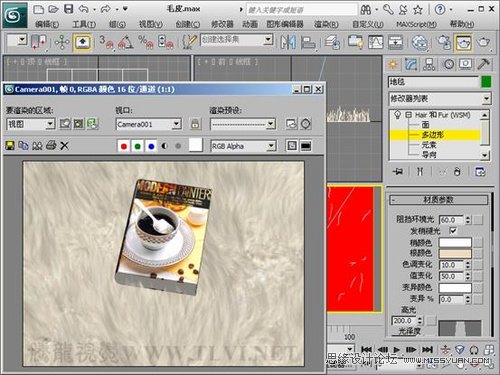Toggle the green channel display
The image size is (500, 375).
[x=137, y=146]
